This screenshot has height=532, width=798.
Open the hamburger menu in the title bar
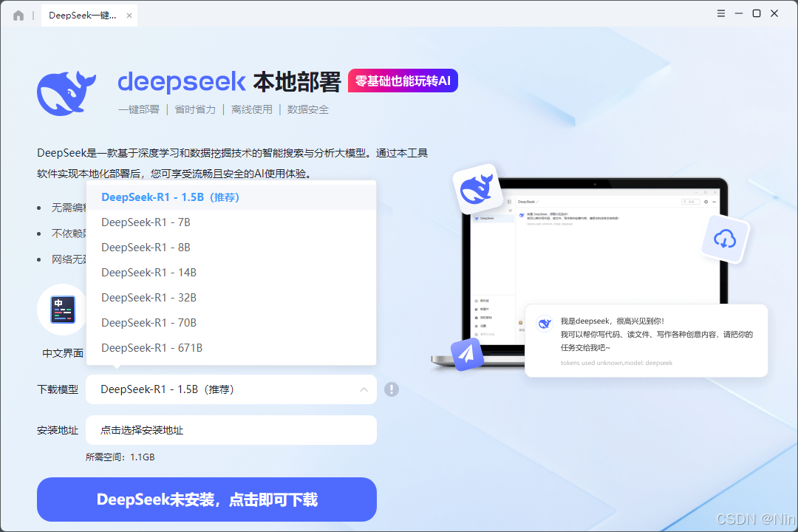pyautogui.click(x=720, y=13)
